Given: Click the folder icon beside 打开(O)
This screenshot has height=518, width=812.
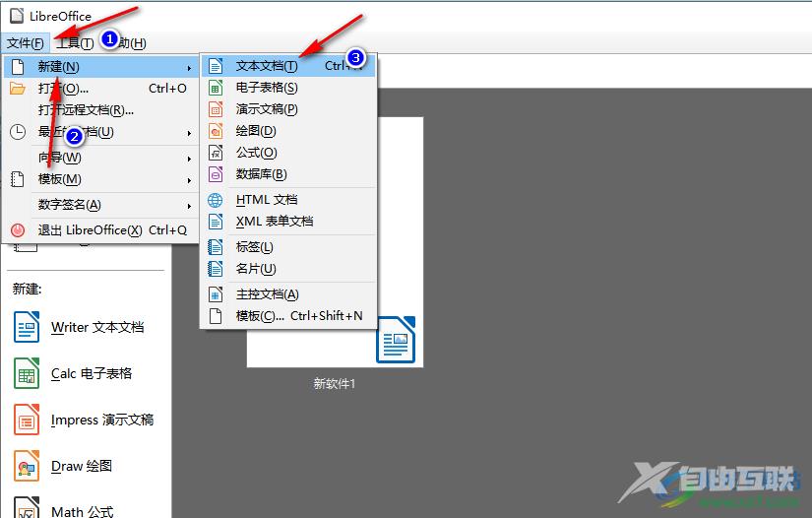Looking at the screenshot, I should 18,89.
